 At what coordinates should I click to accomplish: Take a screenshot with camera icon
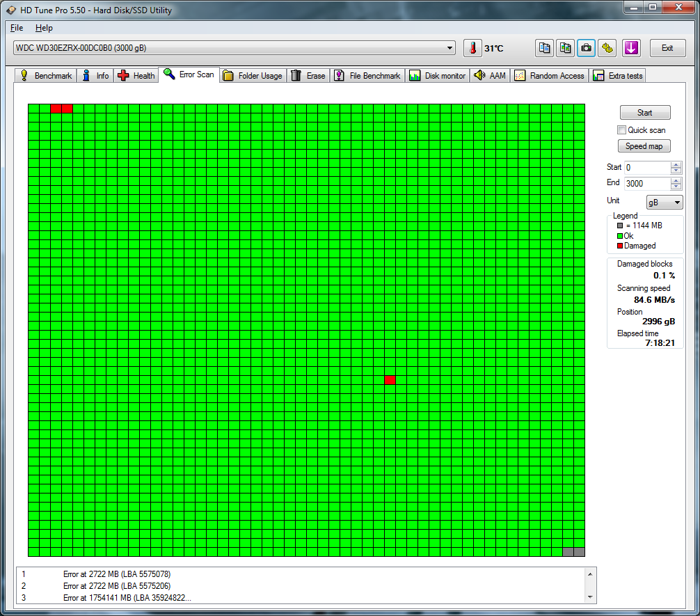[586, 48]
